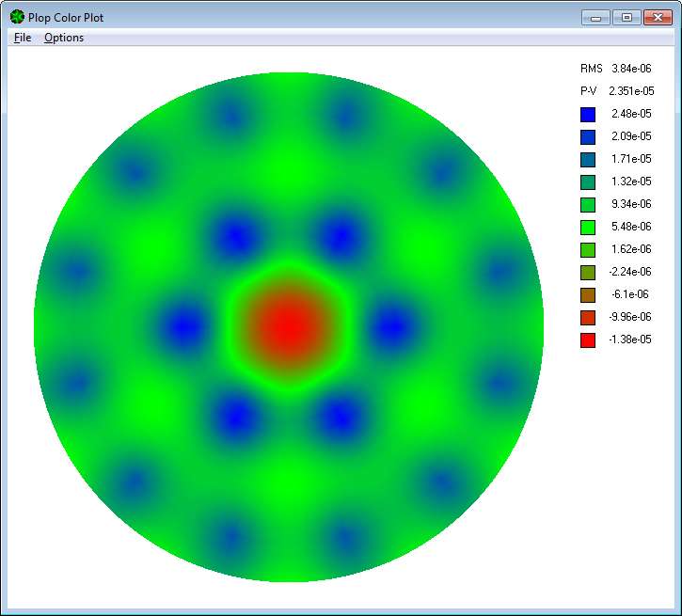Click the red swatch for -1.38e-05
The height and width of the screenshot is (616, 682).
pyautogui.click(x=588, y=340)
